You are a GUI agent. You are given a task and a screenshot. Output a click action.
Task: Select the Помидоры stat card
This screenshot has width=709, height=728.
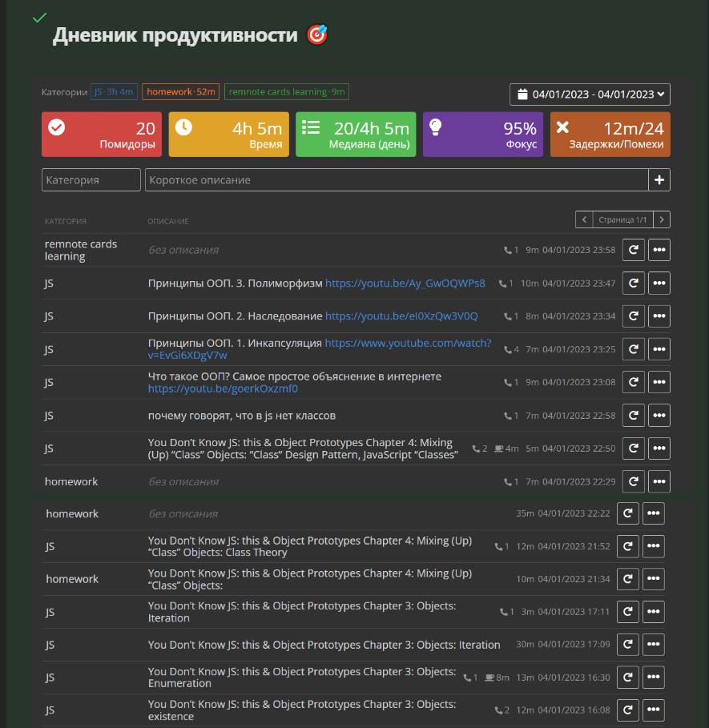pyautogui.click(x=101, y=135)
